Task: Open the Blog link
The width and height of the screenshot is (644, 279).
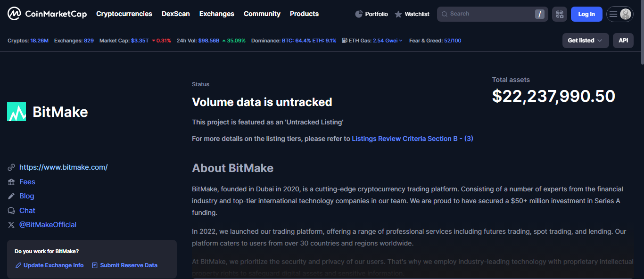Action: [27, 196]
